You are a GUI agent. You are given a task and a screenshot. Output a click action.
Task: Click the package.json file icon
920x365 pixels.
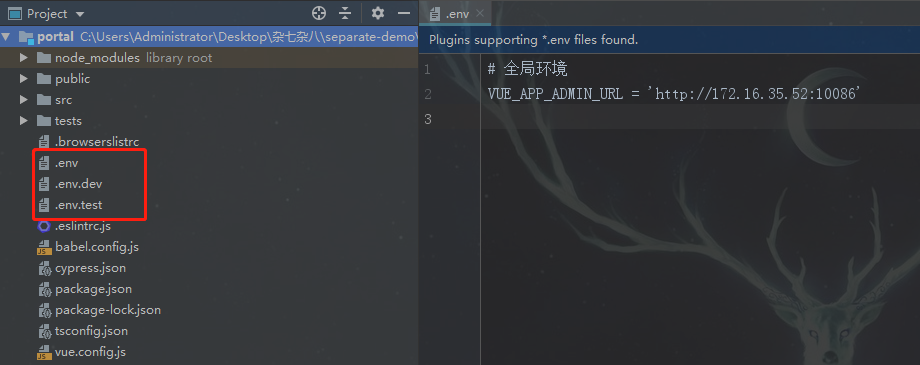pyautogui.click(x=44, y=289)
